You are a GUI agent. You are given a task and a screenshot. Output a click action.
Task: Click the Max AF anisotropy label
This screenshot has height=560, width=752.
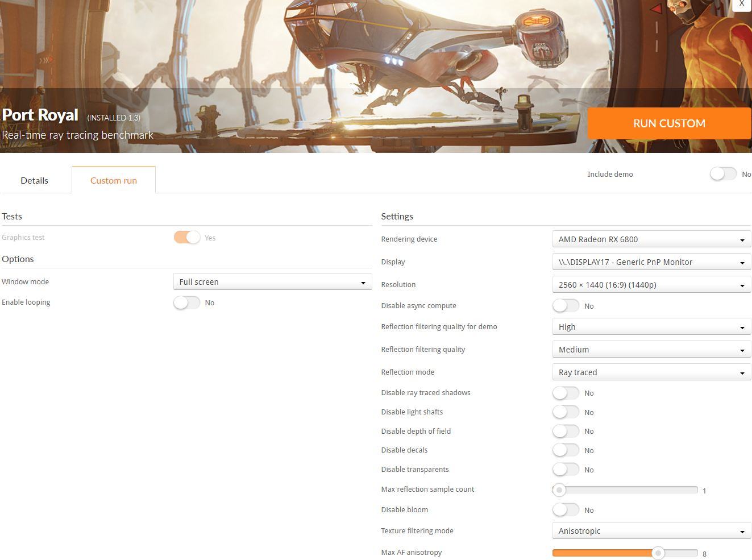point(412,553)
